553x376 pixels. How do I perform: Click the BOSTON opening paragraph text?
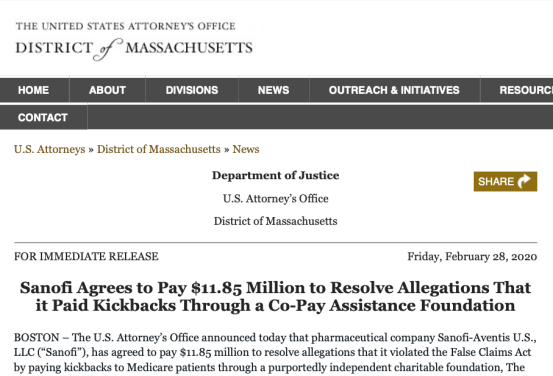[275, 352]
